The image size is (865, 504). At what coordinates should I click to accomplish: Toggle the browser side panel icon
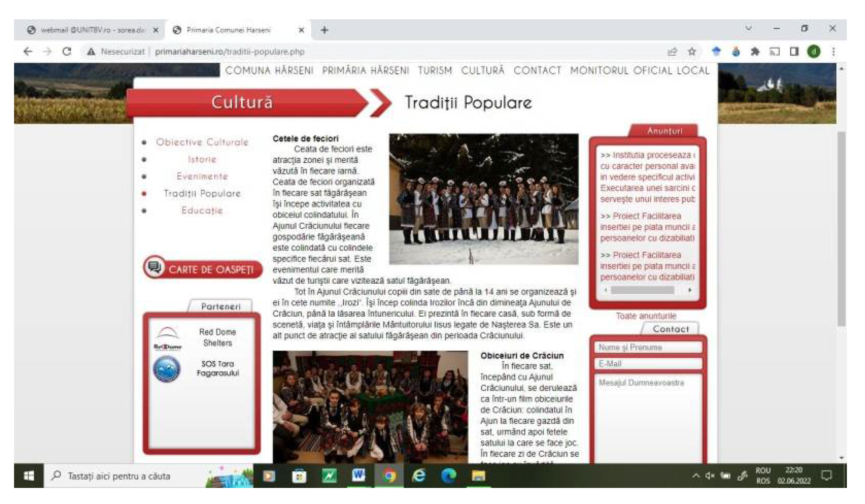tap(794, 51)
